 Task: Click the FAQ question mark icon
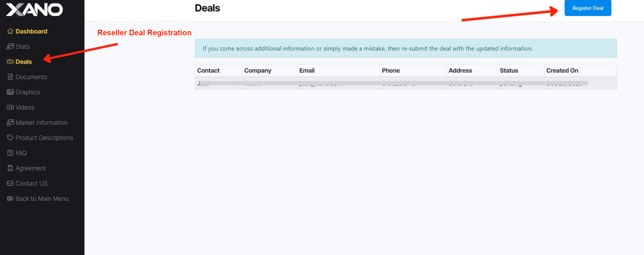click(10, 153)
